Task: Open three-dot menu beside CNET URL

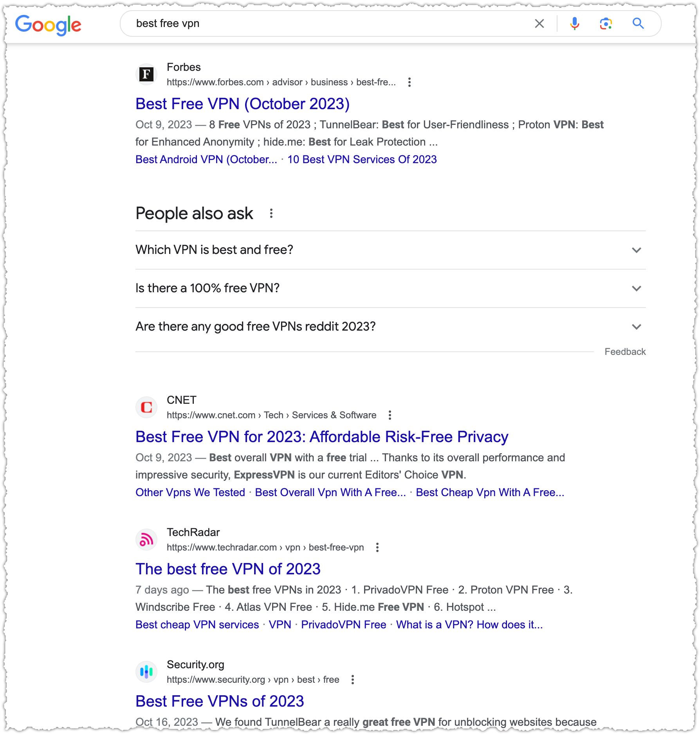Action: coord(390,415)
